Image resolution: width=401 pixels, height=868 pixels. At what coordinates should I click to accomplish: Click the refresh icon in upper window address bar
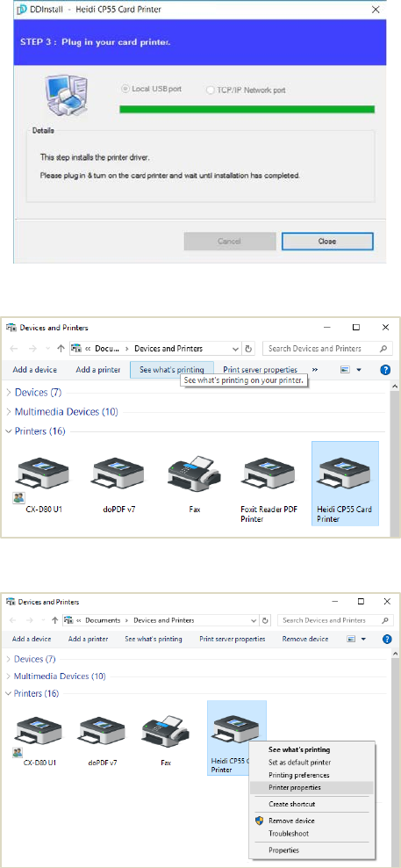pyautogui.click(x=249, y=349)
